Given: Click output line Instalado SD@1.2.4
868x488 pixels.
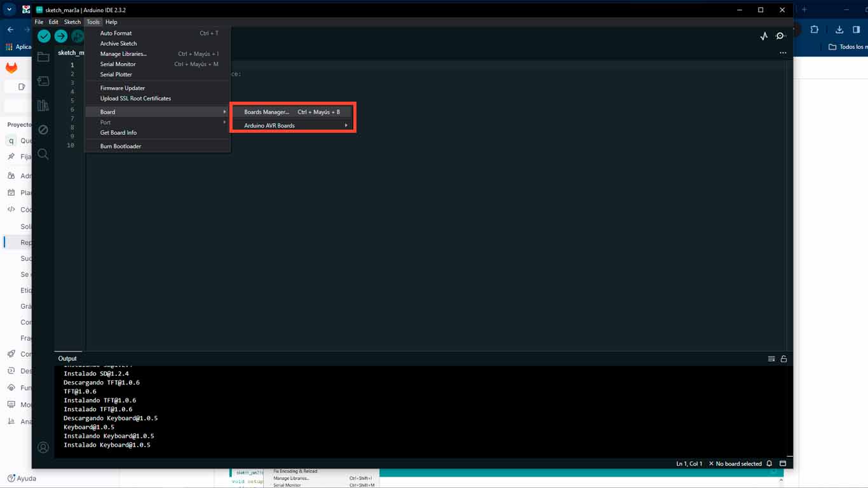Looking at the screenshot, I should [96, 374].
